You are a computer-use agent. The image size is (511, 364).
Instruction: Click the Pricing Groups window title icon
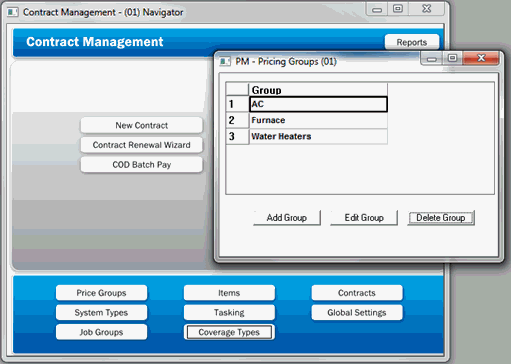click(225, 61)
